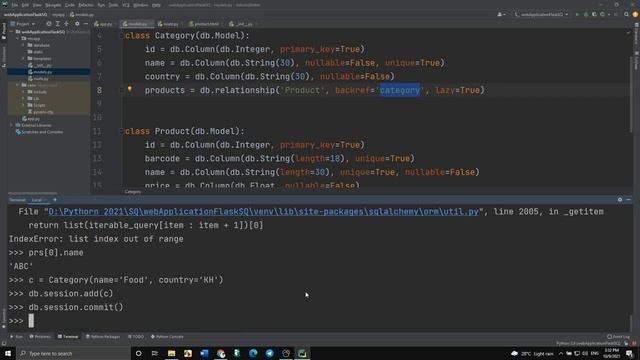Image resolution: width=640 pixels, height=360 pixels.
Task: Click the Collapse All icon in Project panel
Action: [66, 24]
